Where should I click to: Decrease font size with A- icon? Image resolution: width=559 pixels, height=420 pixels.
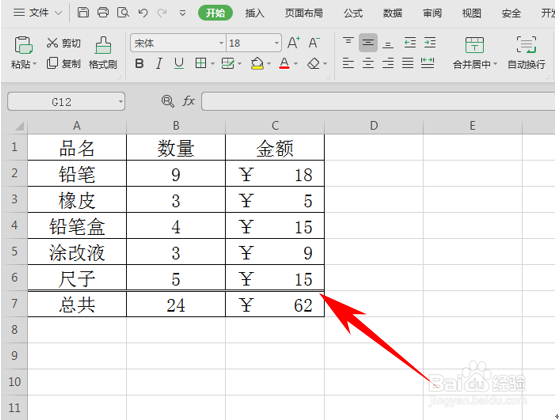click(314, 43)
